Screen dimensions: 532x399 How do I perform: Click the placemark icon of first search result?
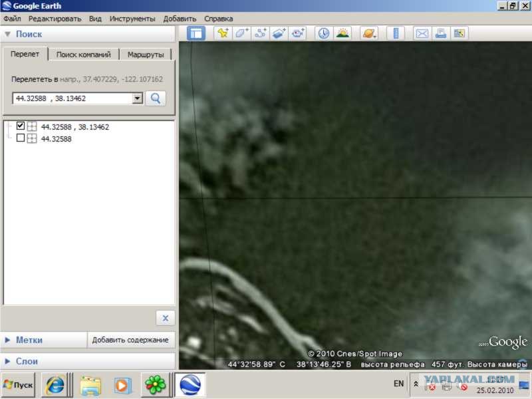(32, 126)
